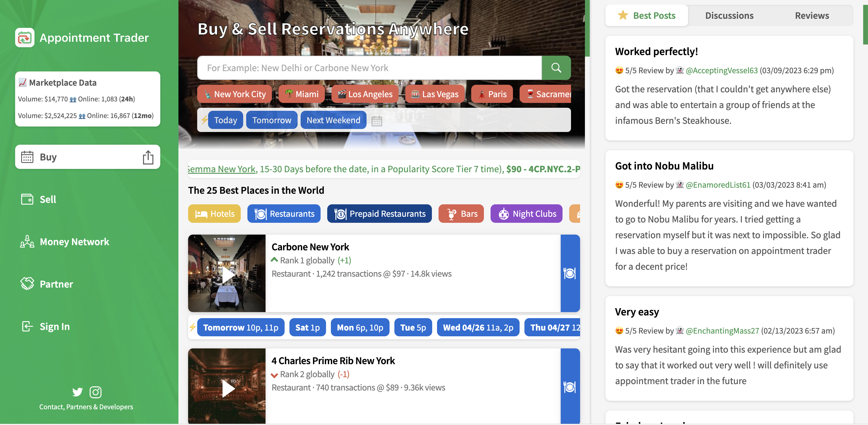
Task: Filter reservations for Next Weekend
Action: pos(333,120)
